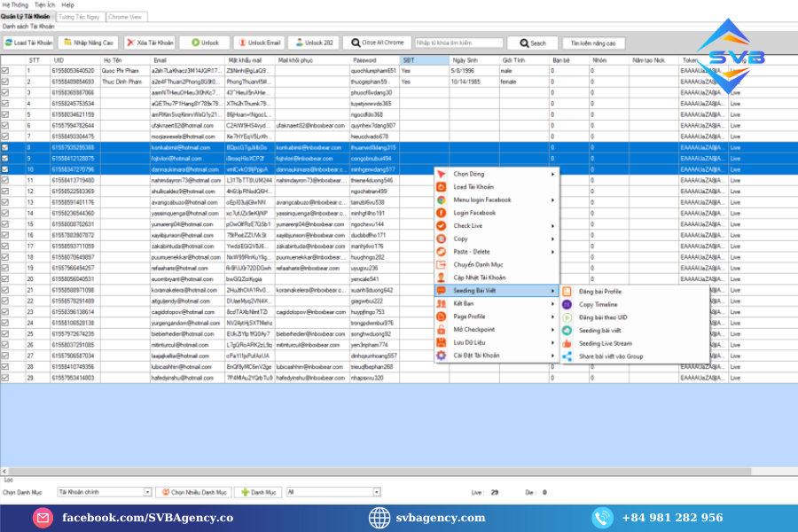The image size is (798, 532).
Task: Click the Check Live checkmark icon
Action: [441, 226]
